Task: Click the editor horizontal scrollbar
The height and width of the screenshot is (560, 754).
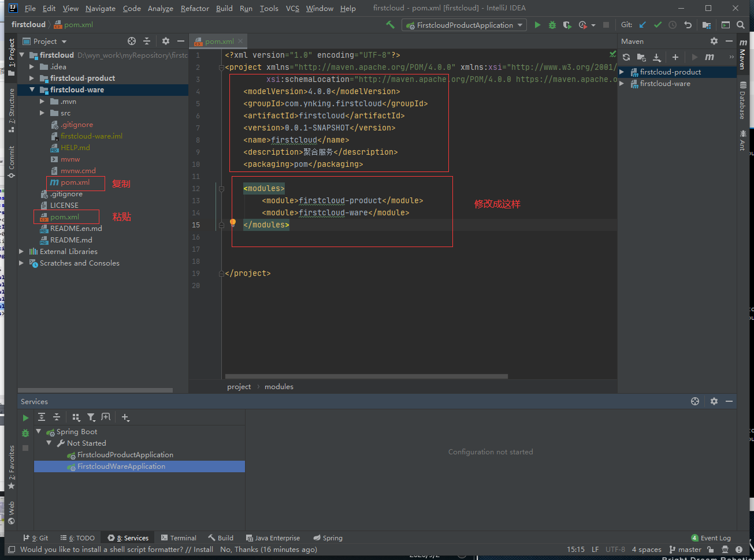Action: 366,376
